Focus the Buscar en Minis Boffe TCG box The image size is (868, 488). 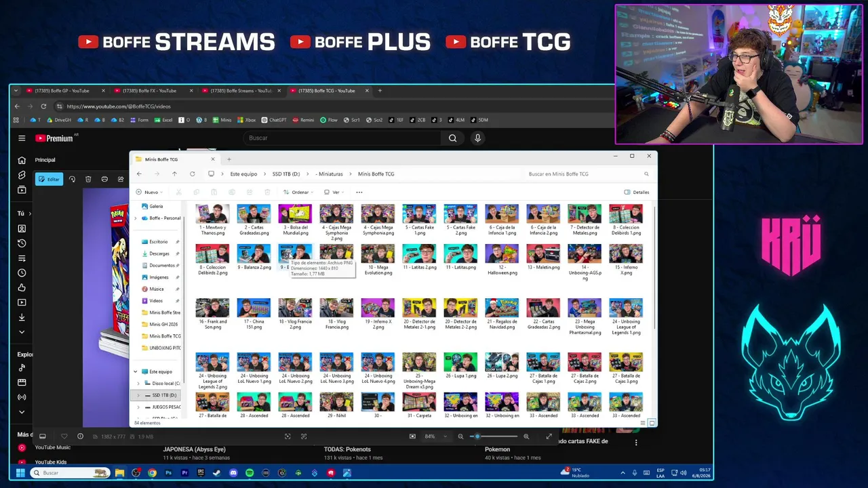coord(588,174)
